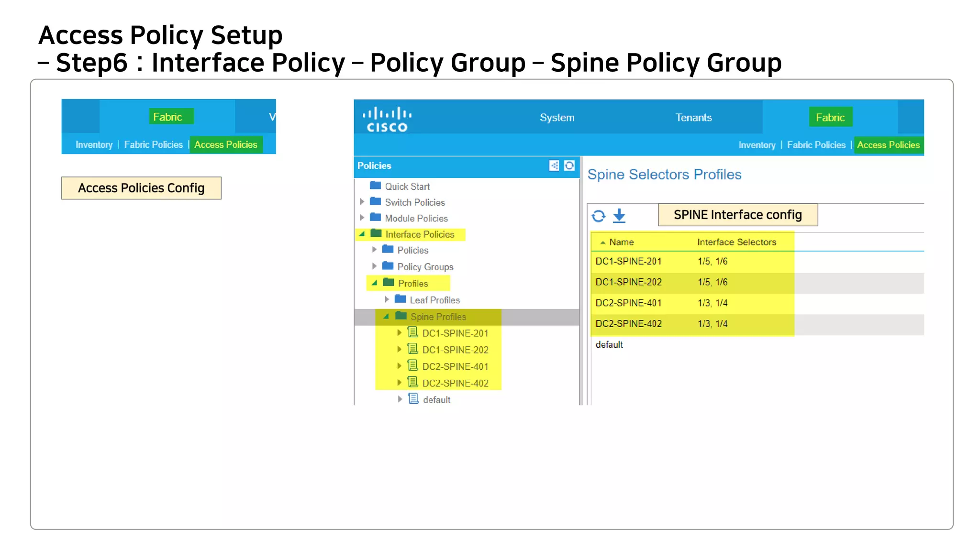
Task: Sort by the Name column header
Action: point(621,242)
